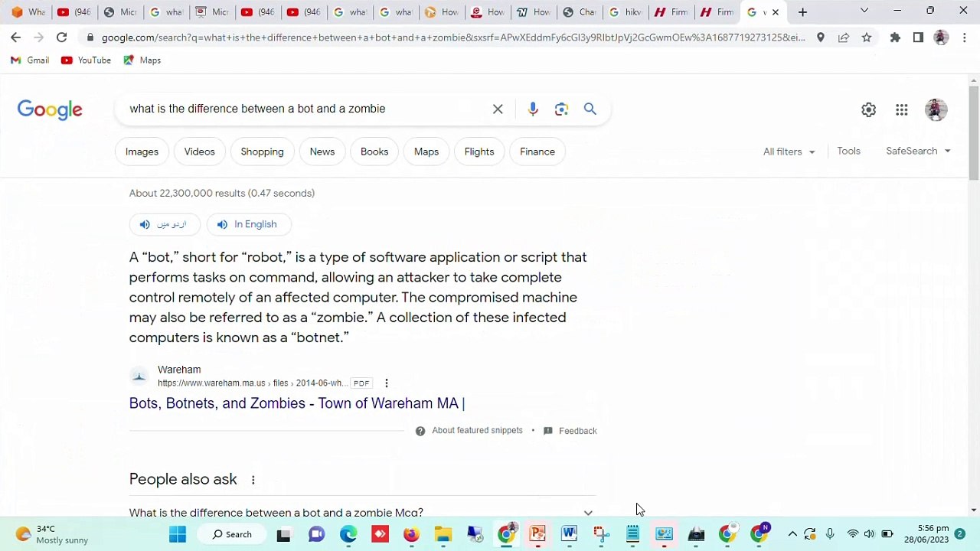Viewport: 980px width, 551px height.
Task: Open SafeSearch dropdown
Action: (918, 151)
